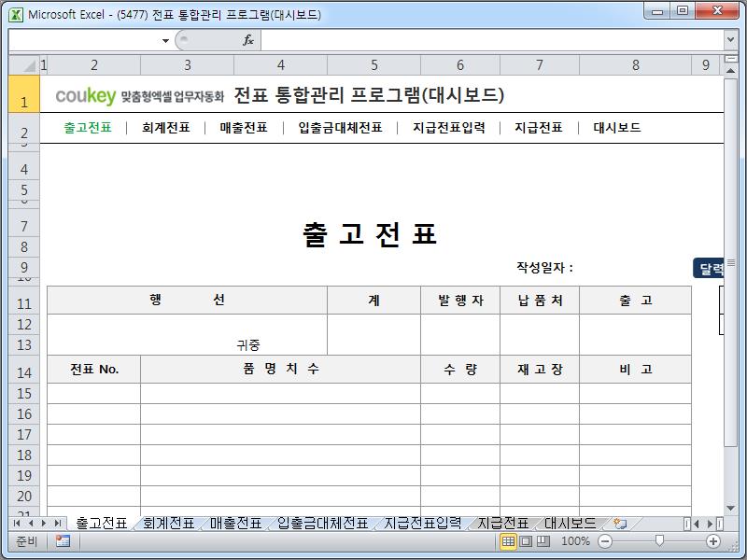This screenshot has width=747, height=560.
Task: Click the Excel application icon in title bar
Action: pos(16,15)
